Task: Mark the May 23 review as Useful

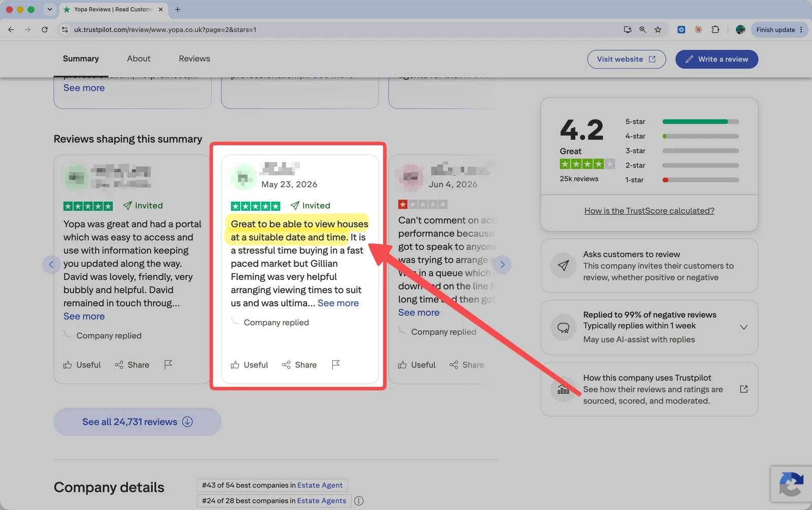Action: pyautogui.click(x=249, y=365)
